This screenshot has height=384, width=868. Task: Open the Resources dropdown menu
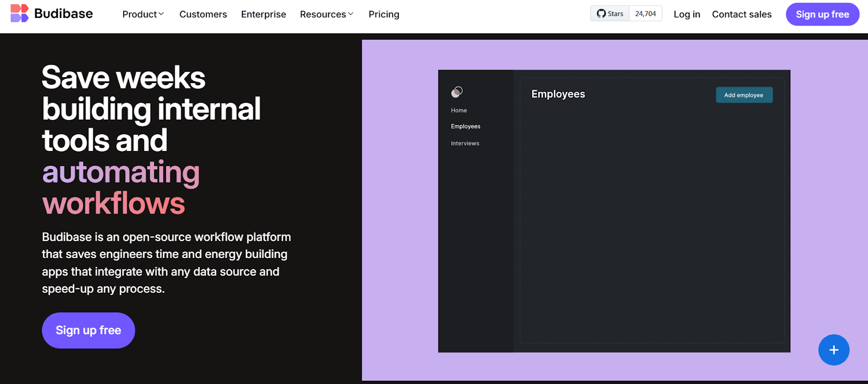tap(326, 15)
